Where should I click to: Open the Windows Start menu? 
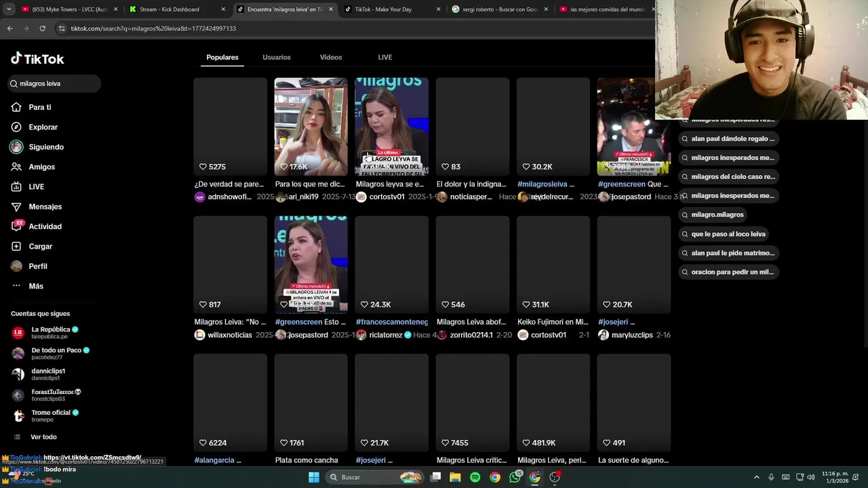(x=314, y=477)
